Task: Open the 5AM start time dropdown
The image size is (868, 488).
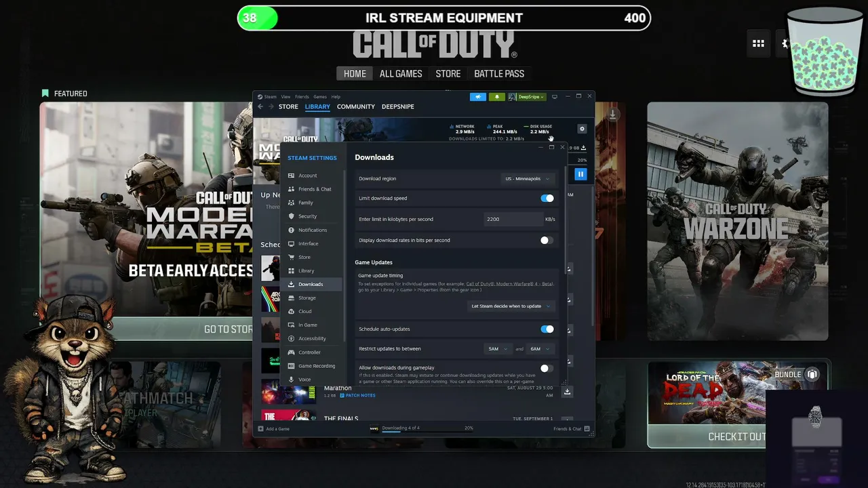Action: 498,349
